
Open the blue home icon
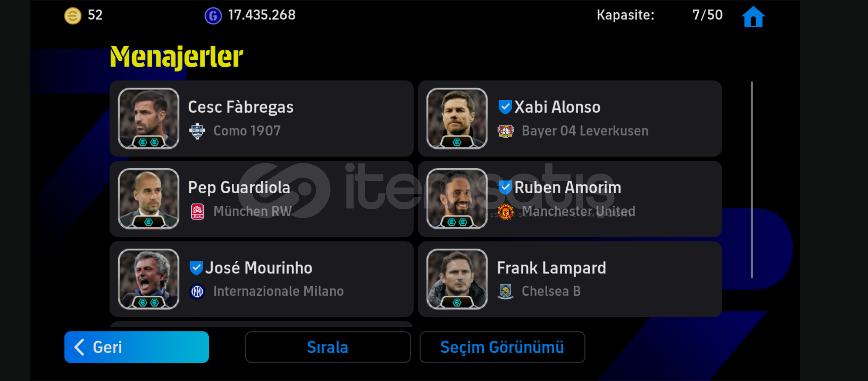(x=753, y=17)
